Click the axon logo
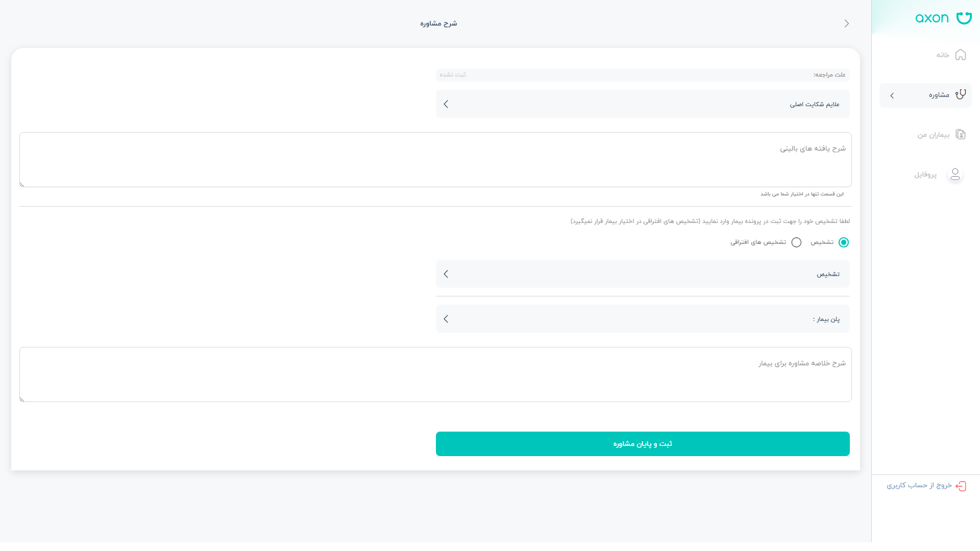Image resolution: width=980 pixels, height=551 pixels. coord(943,18)
